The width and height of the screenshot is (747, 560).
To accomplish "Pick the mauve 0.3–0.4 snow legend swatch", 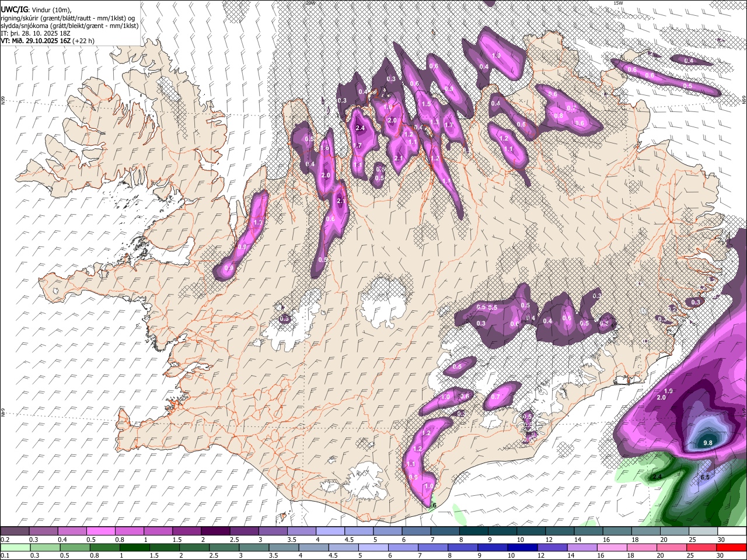I will [x=43, y=531].
